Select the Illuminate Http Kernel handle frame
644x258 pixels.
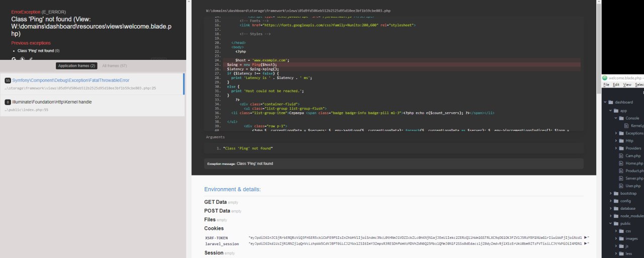tap(92, 105)
